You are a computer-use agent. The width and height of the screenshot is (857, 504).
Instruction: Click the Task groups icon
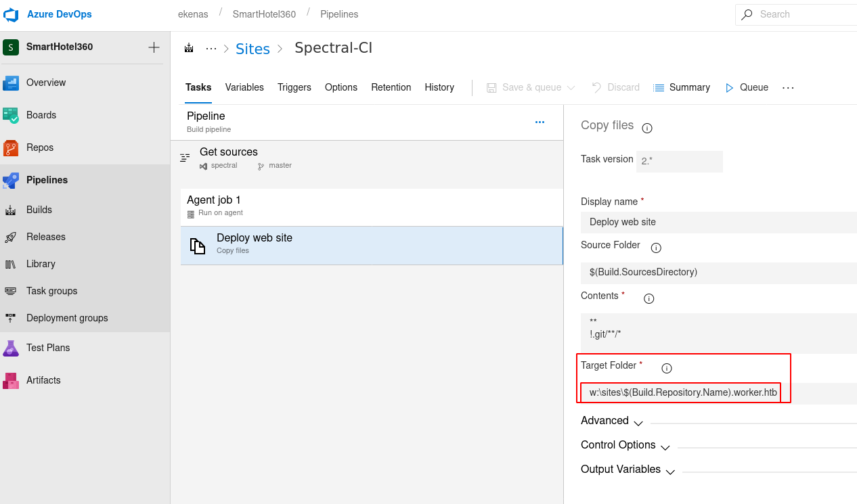tap(11, 291)
